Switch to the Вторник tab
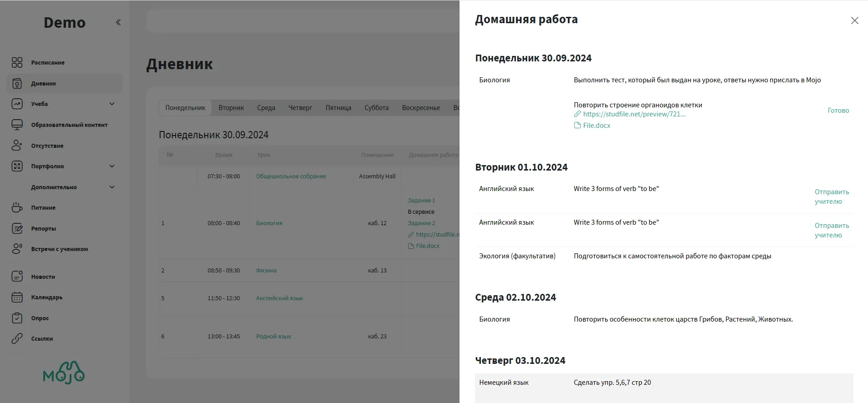This screenshot has width=868, height=403. click(x=231, y=108)
